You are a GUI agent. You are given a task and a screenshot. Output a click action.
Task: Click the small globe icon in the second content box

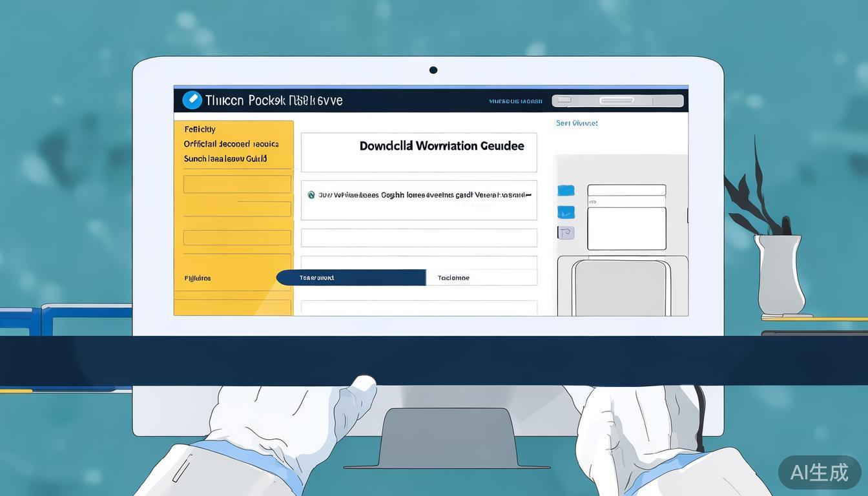pos(311,194)
